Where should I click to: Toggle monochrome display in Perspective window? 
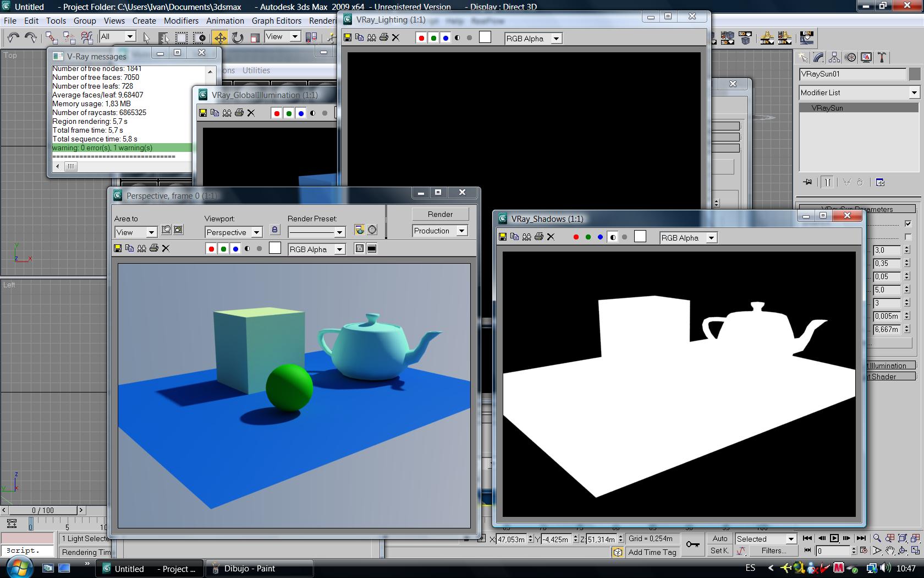click(x=259, y=249)
